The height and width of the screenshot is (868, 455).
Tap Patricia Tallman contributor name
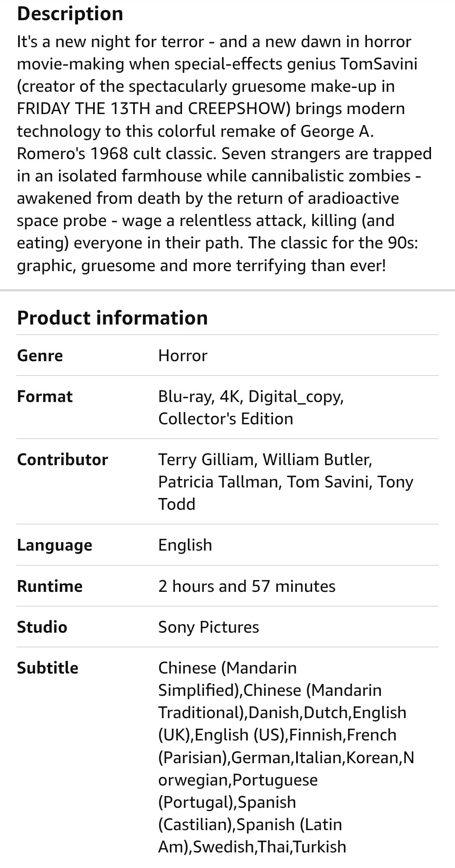pos(219,482)
